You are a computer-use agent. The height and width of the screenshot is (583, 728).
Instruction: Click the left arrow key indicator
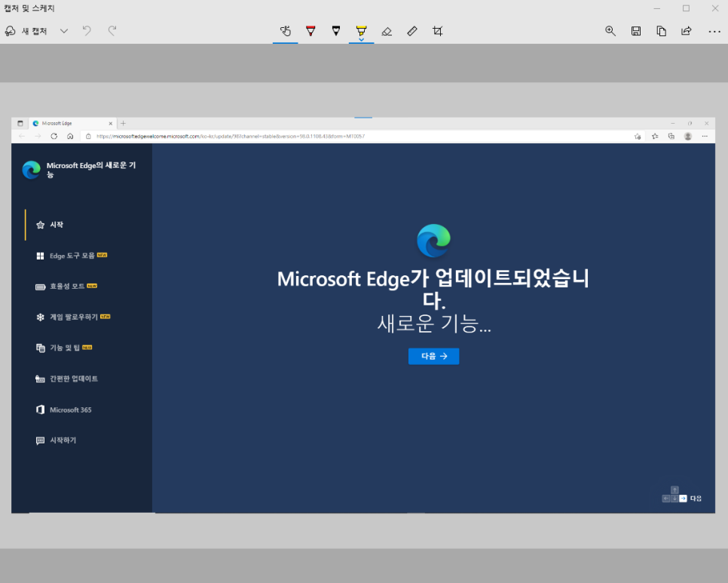665,499
